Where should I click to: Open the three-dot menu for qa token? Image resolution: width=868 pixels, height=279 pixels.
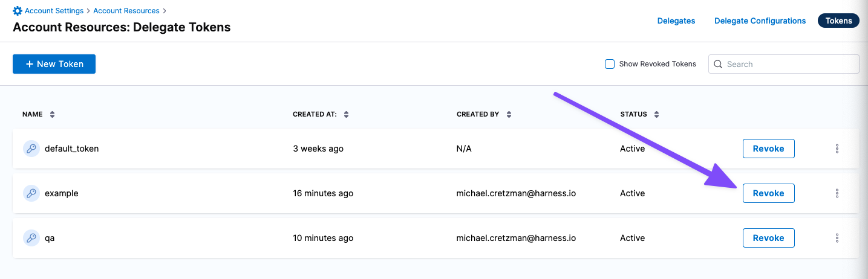[x=837, y=238]
